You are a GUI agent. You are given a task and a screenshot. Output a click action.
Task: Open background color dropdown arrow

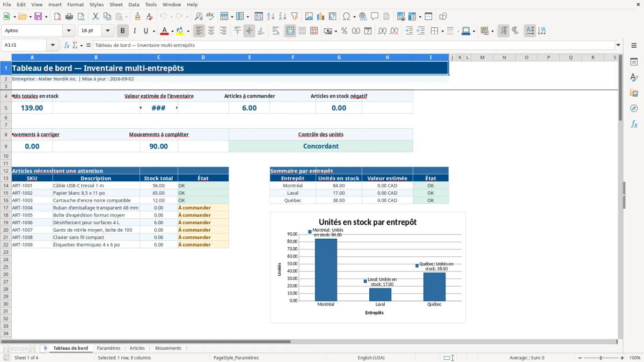[x=188, y=31]
